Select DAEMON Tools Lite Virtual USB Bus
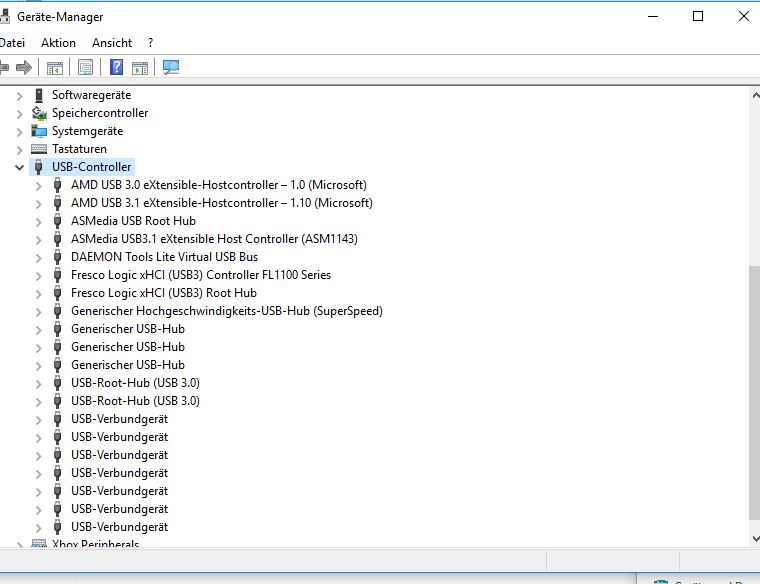 pyautogui.click(x=164, y=257)
